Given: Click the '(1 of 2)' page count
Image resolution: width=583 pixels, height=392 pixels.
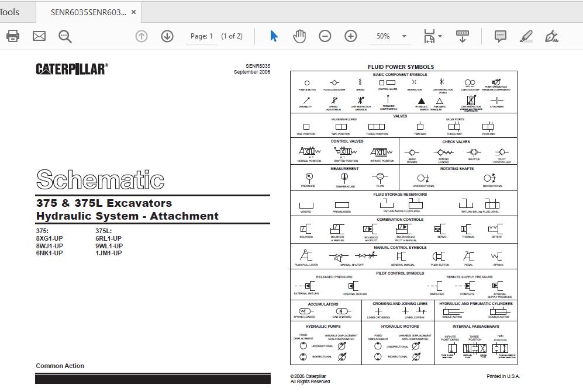Looking at the screenshot, I should click(x=232, y=36).
